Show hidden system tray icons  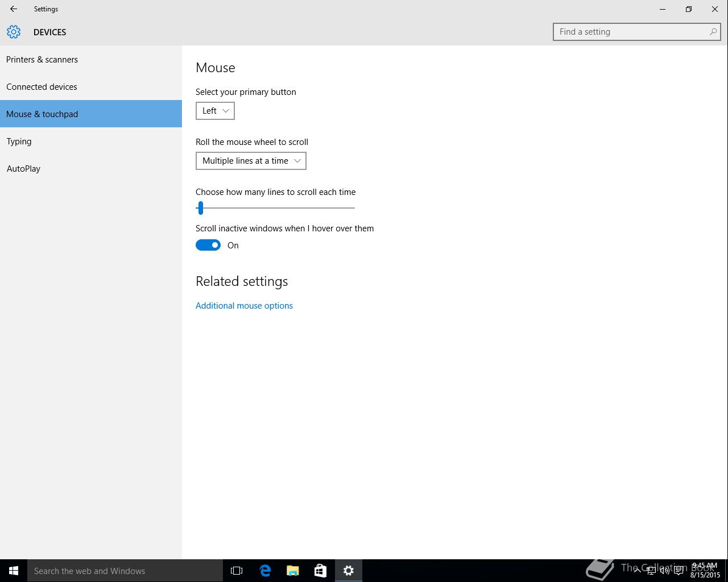point(638,571)
